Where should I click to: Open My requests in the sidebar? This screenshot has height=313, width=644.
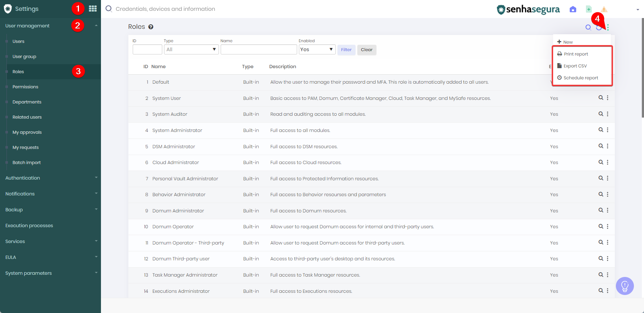click(25, 147)
